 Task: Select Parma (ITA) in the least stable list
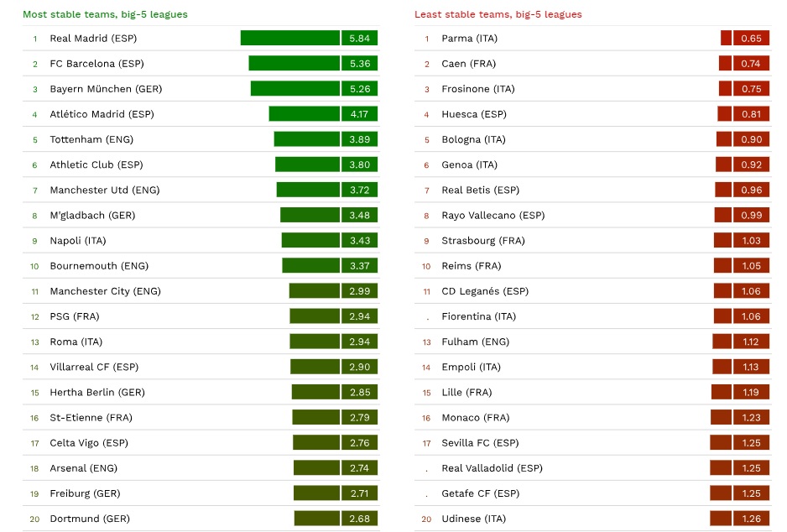[x=469, y=39]
